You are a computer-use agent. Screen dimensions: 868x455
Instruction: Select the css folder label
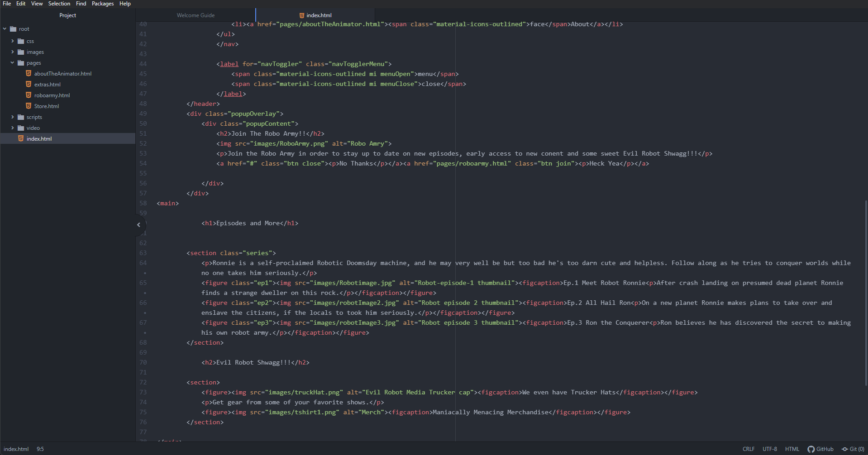coord(30,41)
